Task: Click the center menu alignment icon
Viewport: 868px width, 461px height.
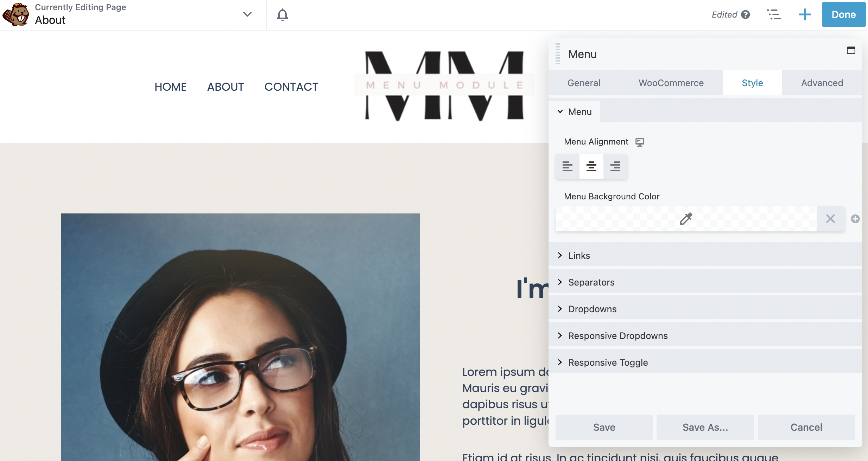Action: (x=591, y=166)
